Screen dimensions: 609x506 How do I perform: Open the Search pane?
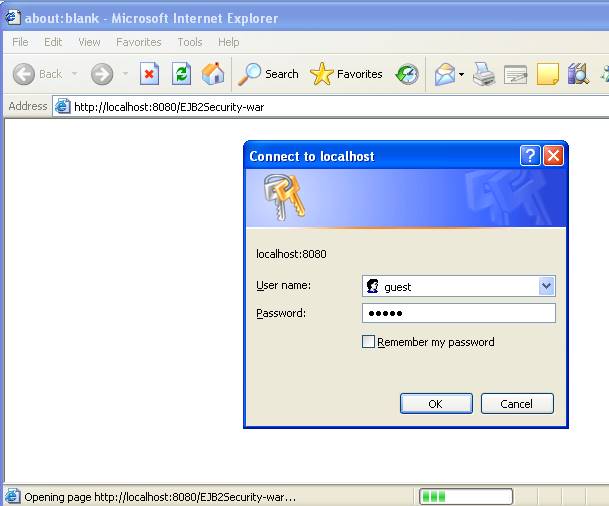268,74
